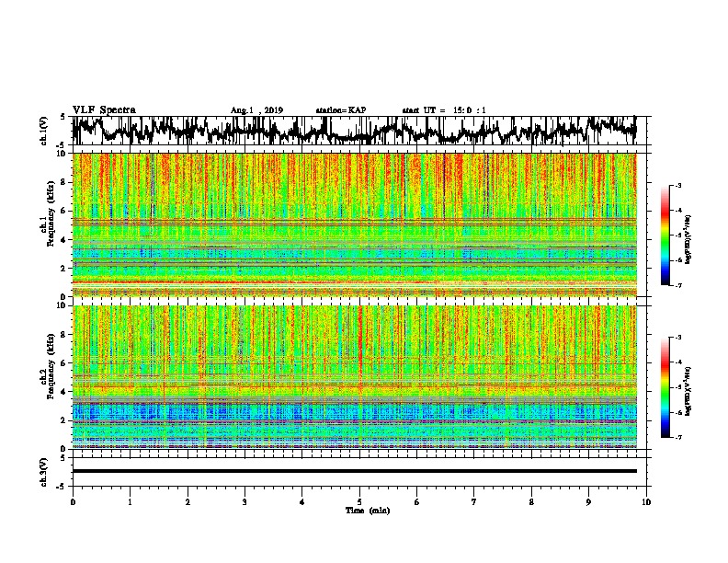Click the ch.1 PSD color scale bar

click(x=665, y=236)
